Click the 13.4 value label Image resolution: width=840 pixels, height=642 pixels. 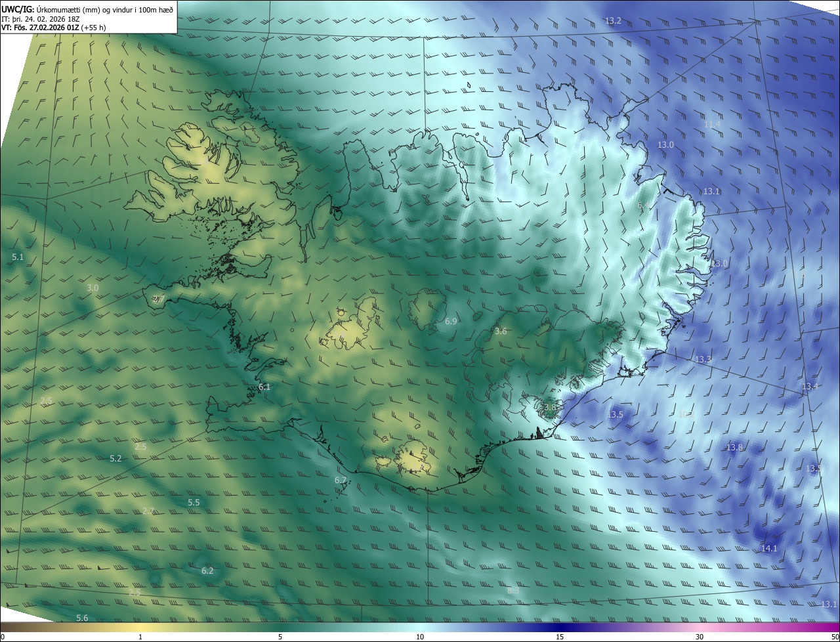click(810, 387)
